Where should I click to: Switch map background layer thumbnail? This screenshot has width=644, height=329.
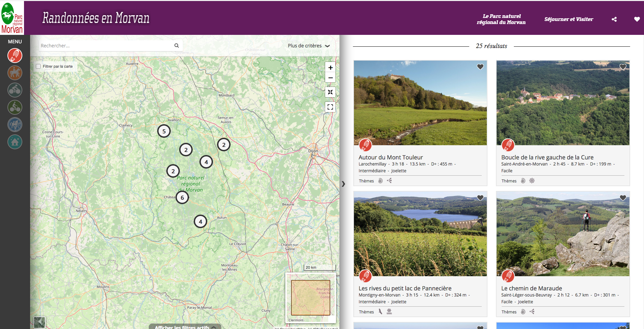click(40, 322)
